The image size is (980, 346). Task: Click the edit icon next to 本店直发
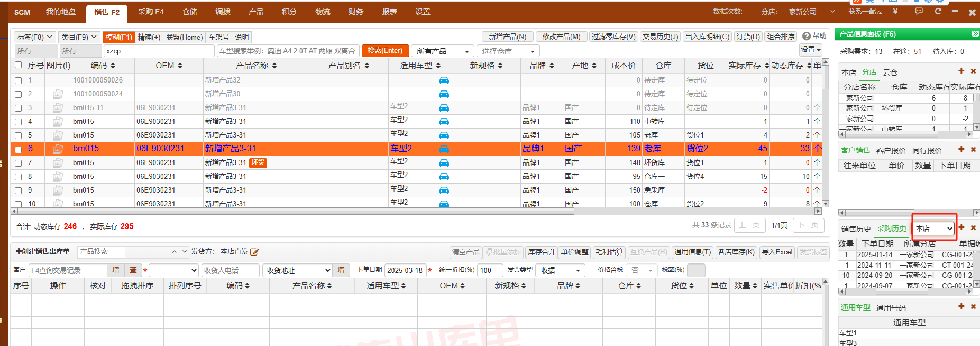point(254,252)
